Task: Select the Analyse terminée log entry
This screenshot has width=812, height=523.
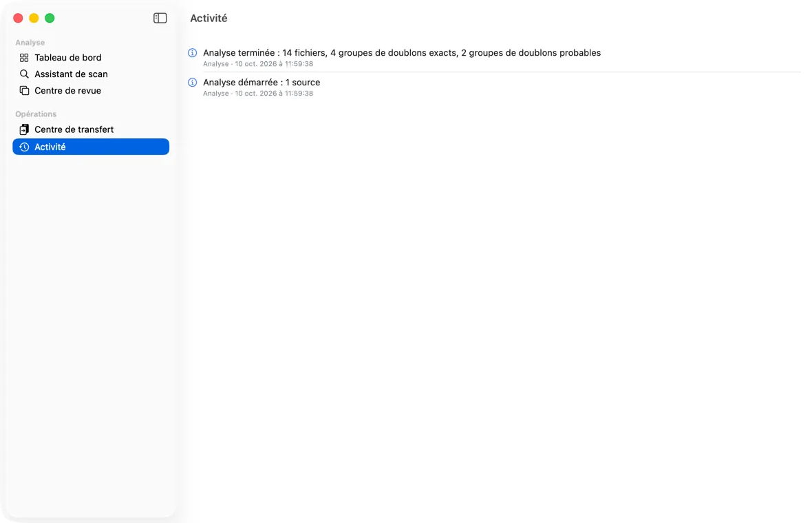Action: click(493, 58)
